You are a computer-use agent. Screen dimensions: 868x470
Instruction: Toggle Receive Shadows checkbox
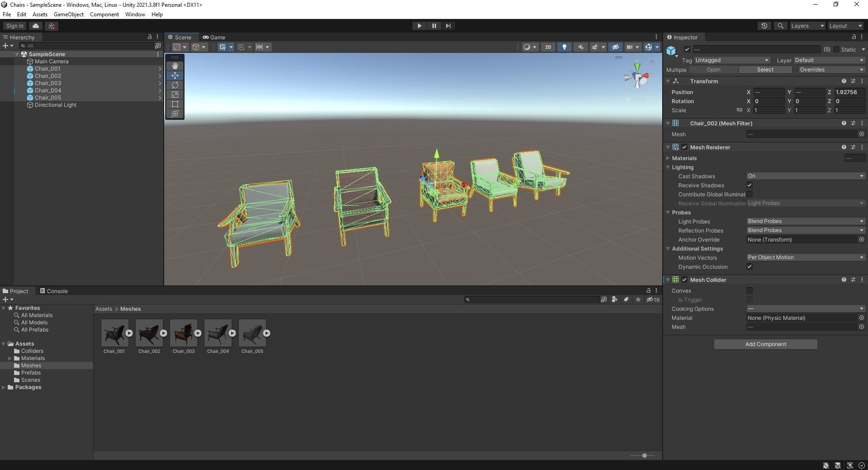tap(749, 185)
